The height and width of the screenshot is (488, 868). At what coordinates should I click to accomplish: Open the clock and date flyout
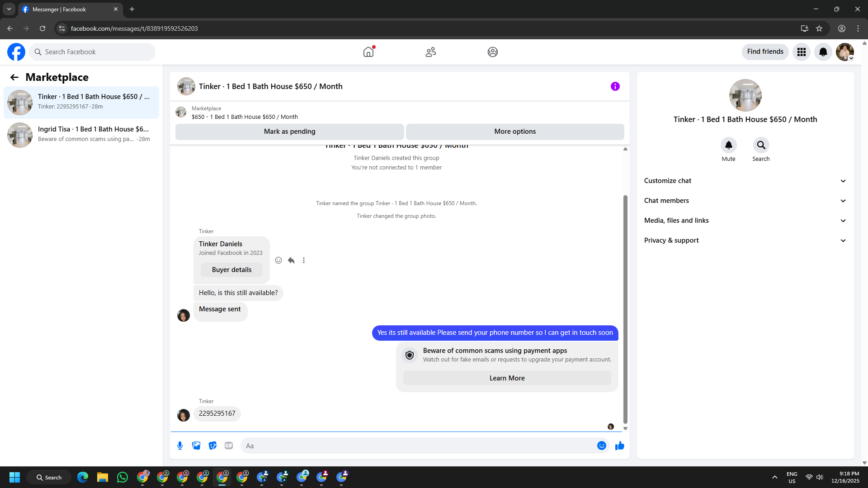[845, 477]
